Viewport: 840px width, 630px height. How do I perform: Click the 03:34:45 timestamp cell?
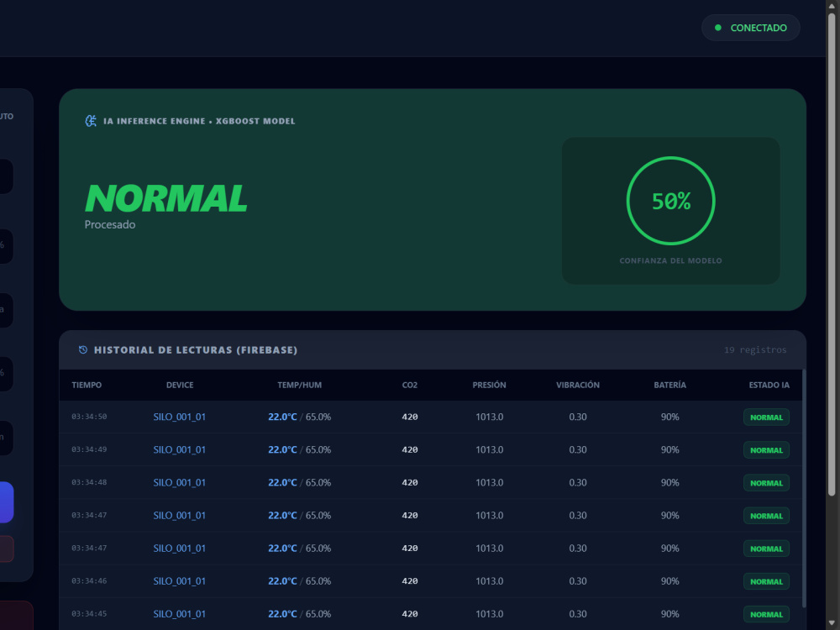pos(89,613)
